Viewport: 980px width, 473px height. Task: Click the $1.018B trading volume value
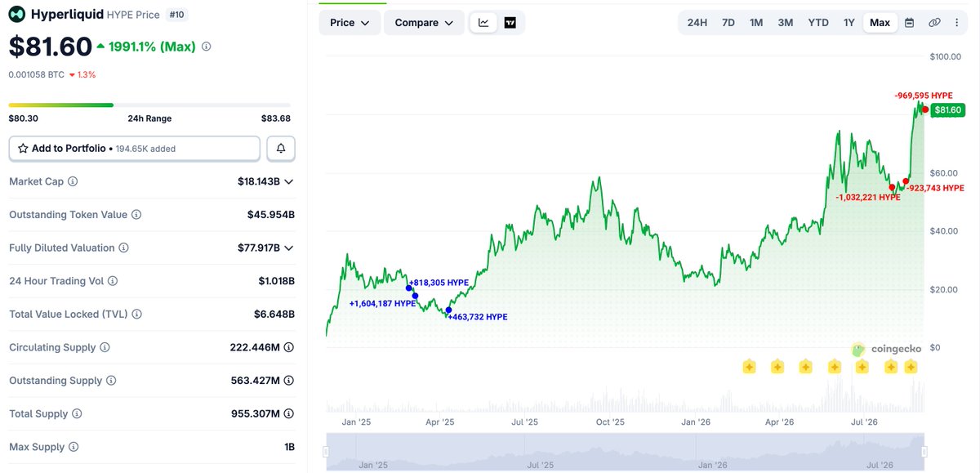coord(276,281)
